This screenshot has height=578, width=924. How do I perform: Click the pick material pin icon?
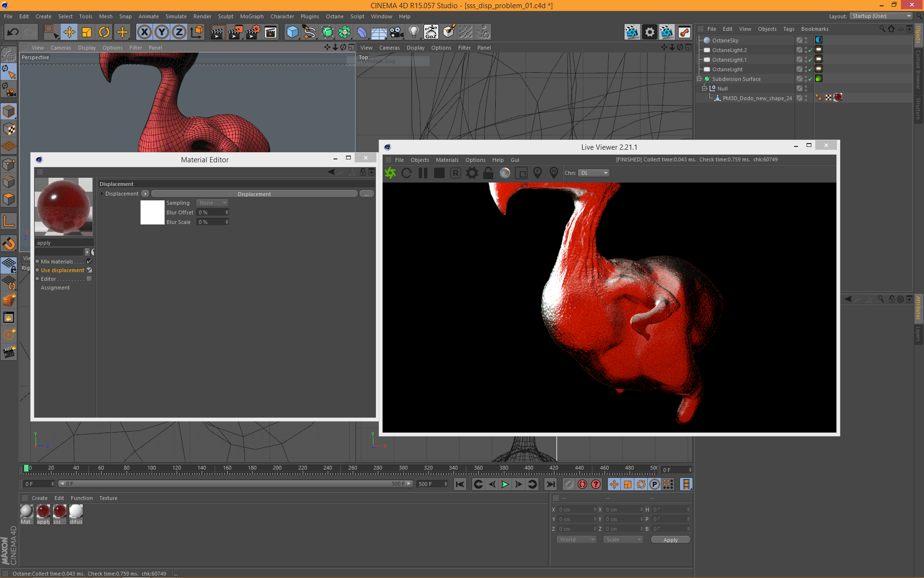(x=553, y=172)
